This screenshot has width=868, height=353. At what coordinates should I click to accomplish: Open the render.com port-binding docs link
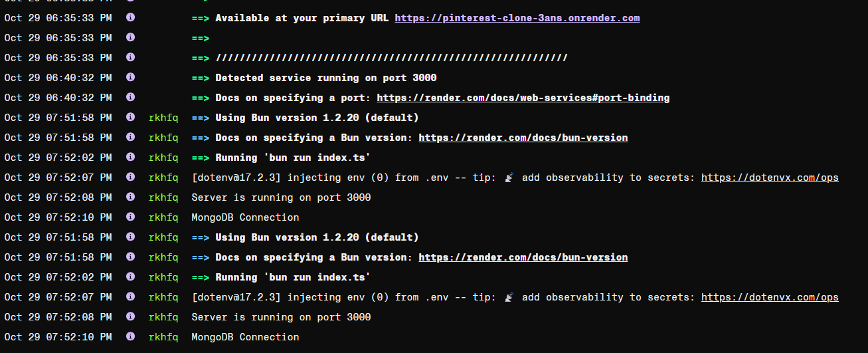pyautogui.click(x=523, y=98)
